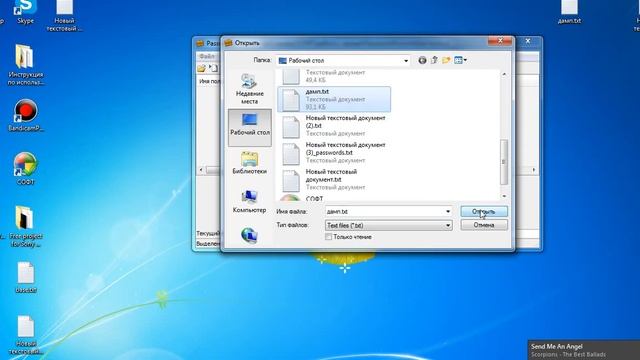Click new-document toolbar icon in background window
The height and width of the screenshot is (360, 640).
[x=213, y=68]
